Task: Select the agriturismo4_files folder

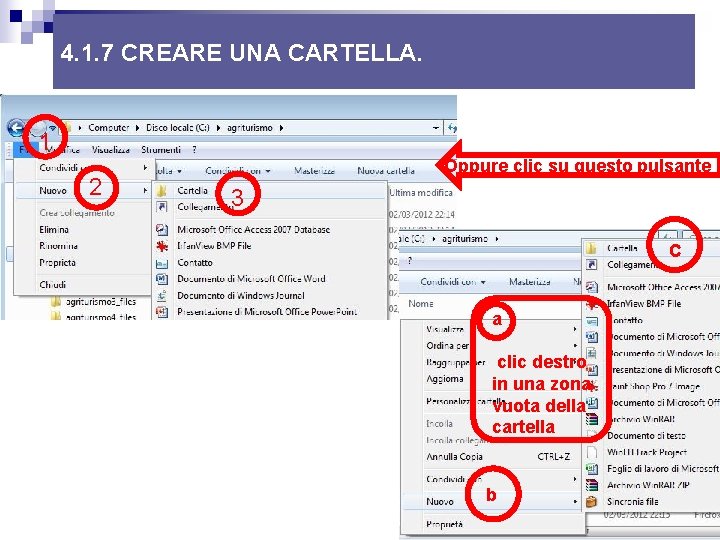Action: click(101, 316)
